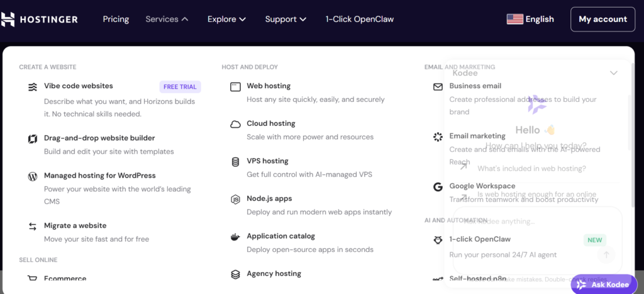Open Managed hosting for WordPress
The width and height of the screenshot is (644, 294).
(x=100, y=176)
